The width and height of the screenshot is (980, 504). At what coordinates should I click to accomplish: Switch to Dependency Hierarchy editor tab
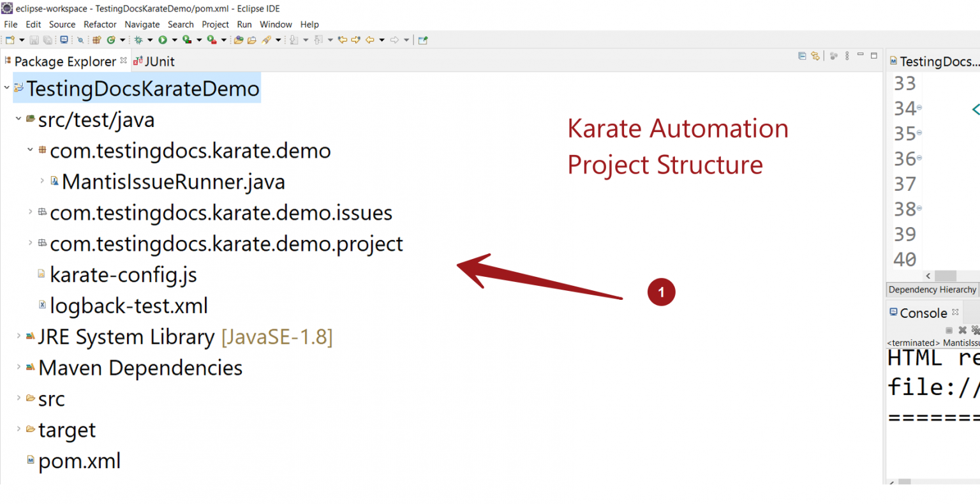[932, 290]
